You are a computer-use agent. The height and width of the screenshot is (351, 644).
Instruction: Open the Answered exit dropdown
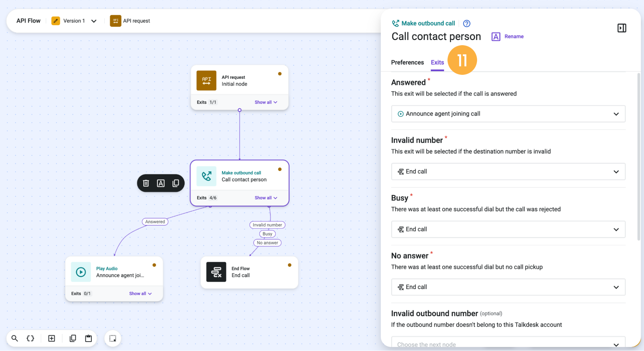pos(508,114)
